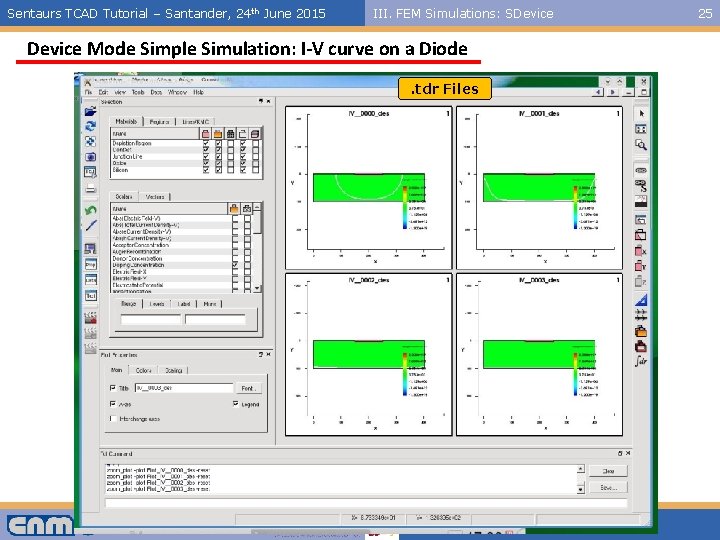
Task: Click the first Range value field
Action: pos(151,319)
